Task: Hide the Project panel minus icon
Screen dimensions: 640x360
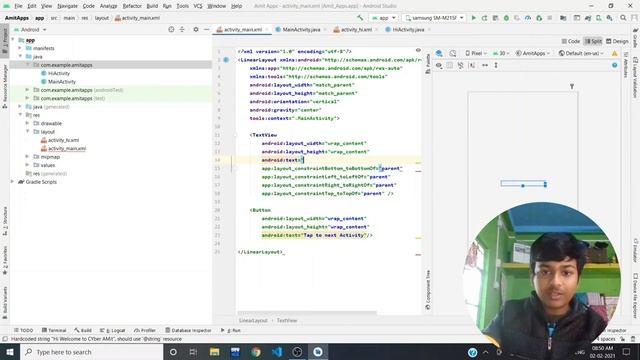Action: pyautogui.click(x=206, y=29)
